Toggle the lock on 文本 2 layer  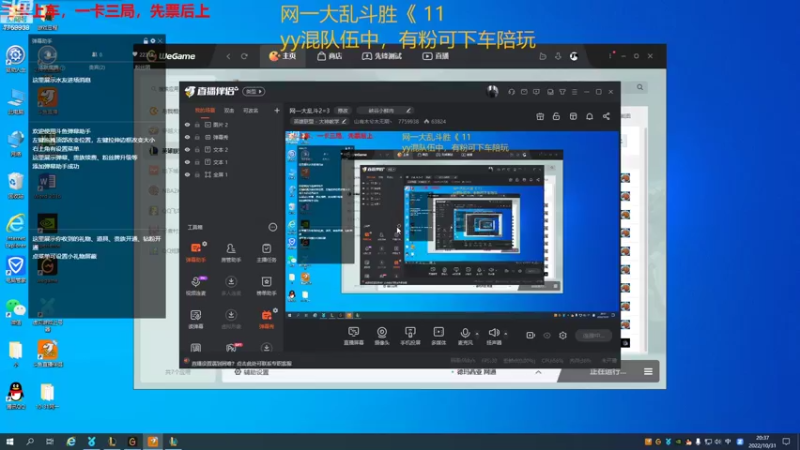[x=197, y=149]
